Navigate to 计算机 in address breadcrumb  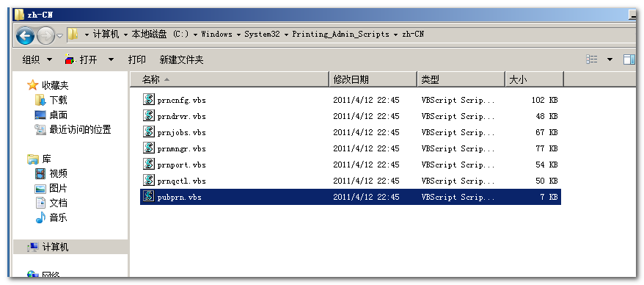tap(106, 34)
